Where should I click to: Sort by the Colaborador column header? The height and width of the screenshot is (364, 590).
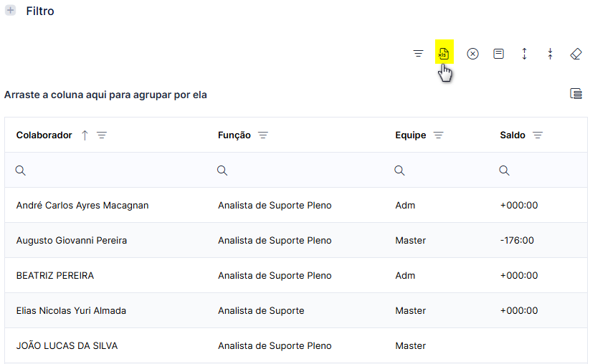(x=44, y=135)
